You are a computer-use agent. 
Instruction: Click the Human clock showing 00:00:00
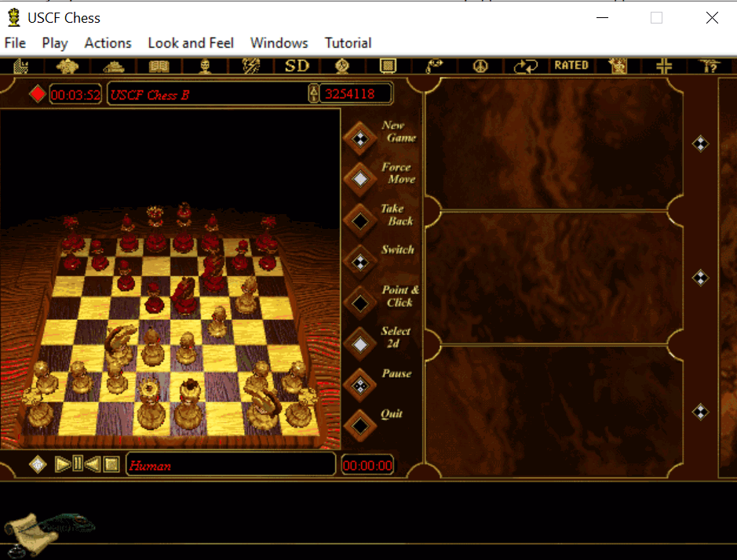click(x=367, y=465)
